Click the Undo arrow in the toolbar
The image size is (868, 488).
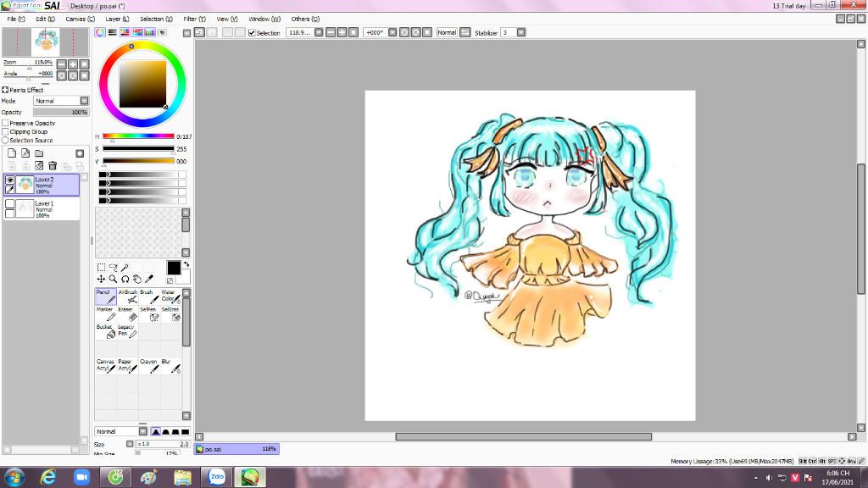199,33
